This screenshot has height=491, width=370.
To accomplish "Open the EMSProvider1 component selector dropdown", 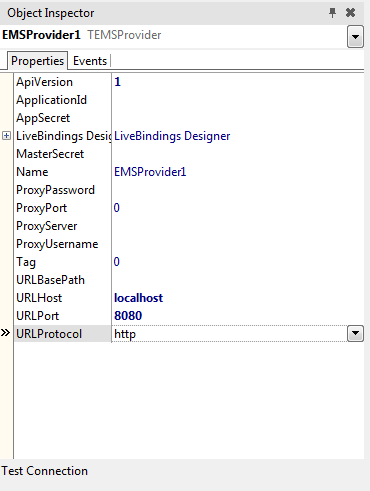I will click(x=355, y=36).
